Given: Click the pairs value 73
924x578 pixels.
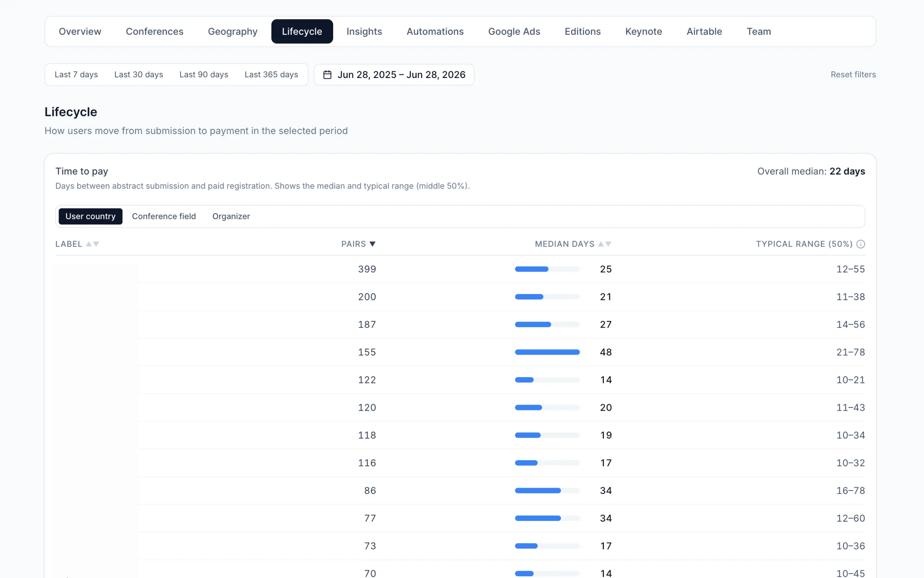Looking at the screenshot, I should click(370, 546).
